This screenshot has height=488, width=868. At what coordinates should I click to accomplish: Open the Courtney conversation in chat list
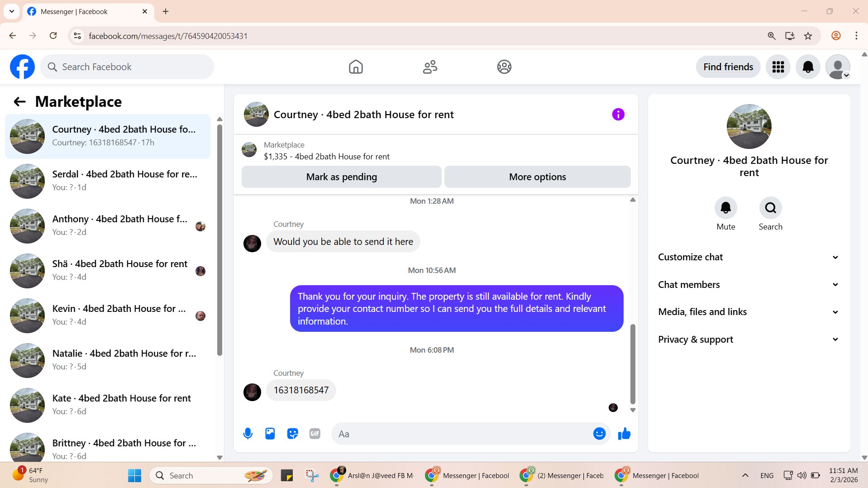click(108, 136)
